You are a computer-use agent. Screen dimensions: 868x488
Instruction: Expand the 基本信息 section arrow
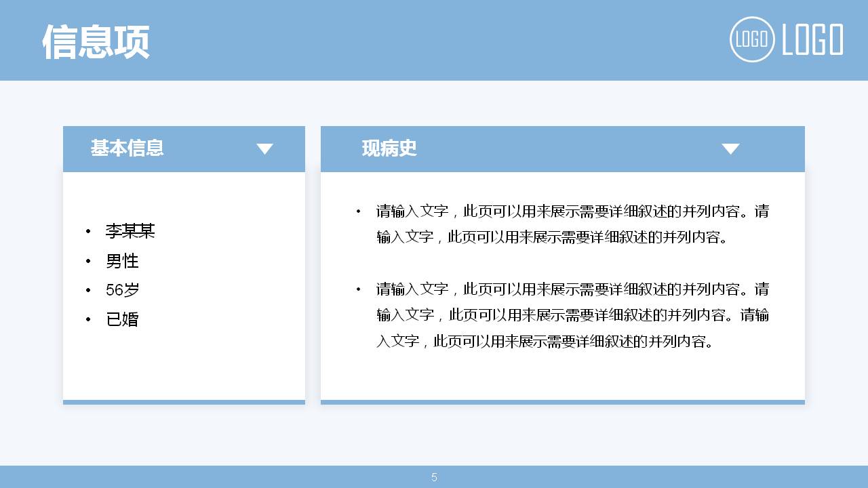pyautogui.click(x=264, y=148)
